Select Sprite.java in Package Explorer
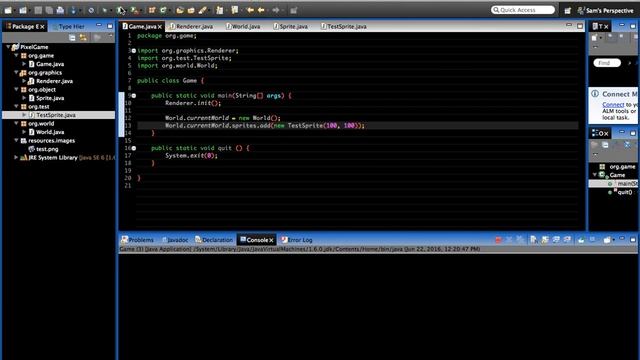The width and height of the screenshot is (640, 360). point(46,98)
